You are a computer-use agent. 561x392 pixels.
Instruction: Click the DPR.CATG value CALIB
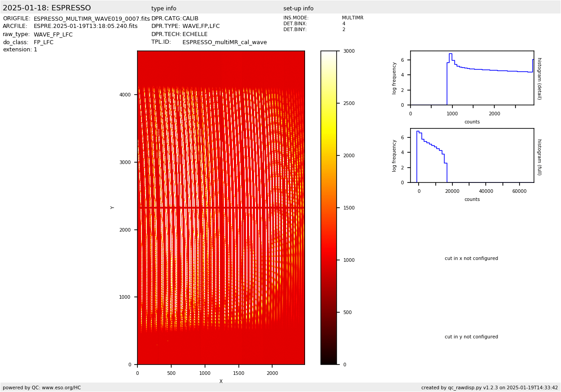tap(190, 19)
